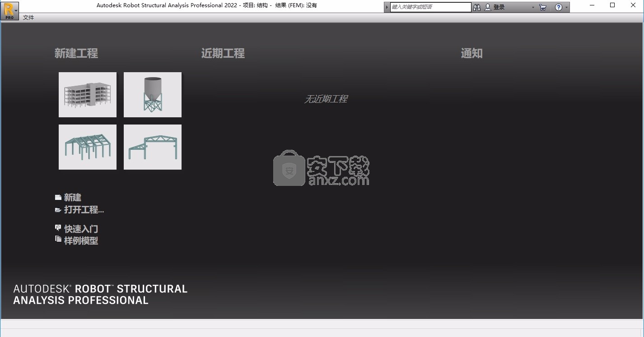The height and width of the screenshot is (337, 644).
Task: Click the 无近期工程 text
Action: [x=326, y=99]
